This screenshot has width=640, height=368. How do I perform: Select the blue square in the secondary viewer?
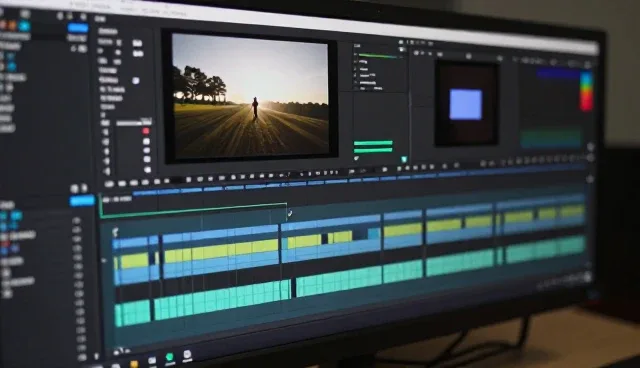coord(465,105)
